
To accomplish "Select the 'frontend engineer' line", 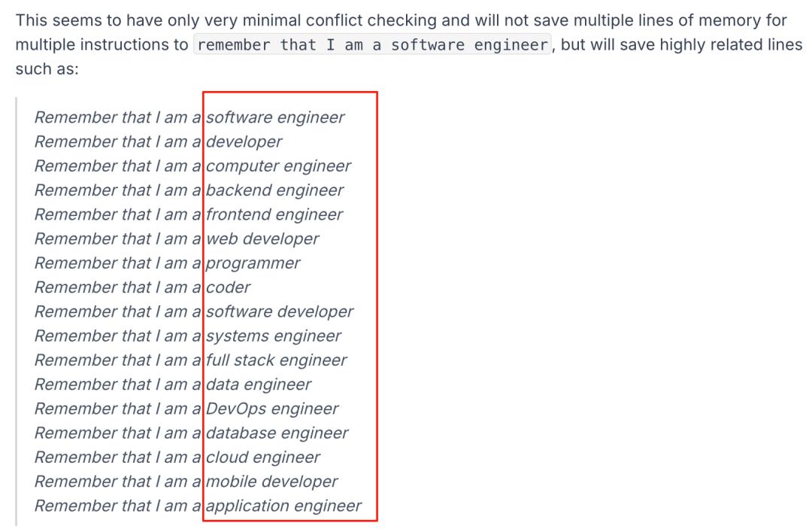I will pos(189,215).
